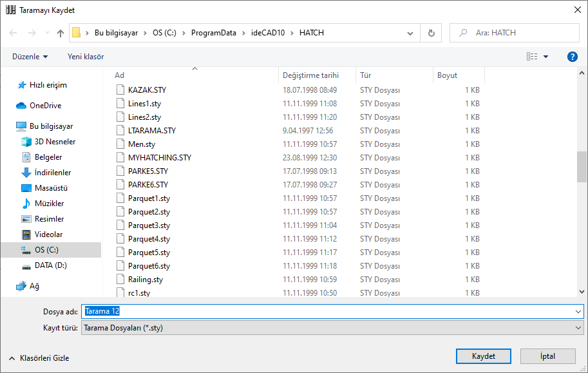Select DATA (D:) drive in sidebar

pos(51,265)
